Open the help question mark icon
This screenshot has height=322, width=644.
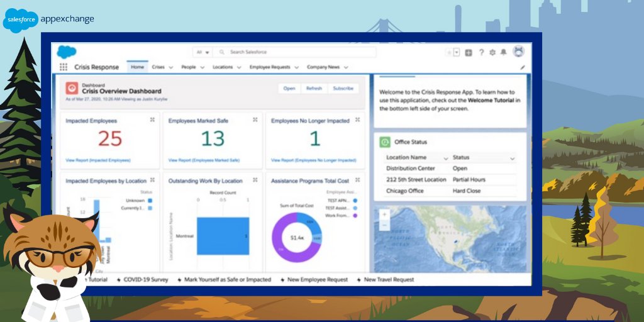(x=481, y=53)
